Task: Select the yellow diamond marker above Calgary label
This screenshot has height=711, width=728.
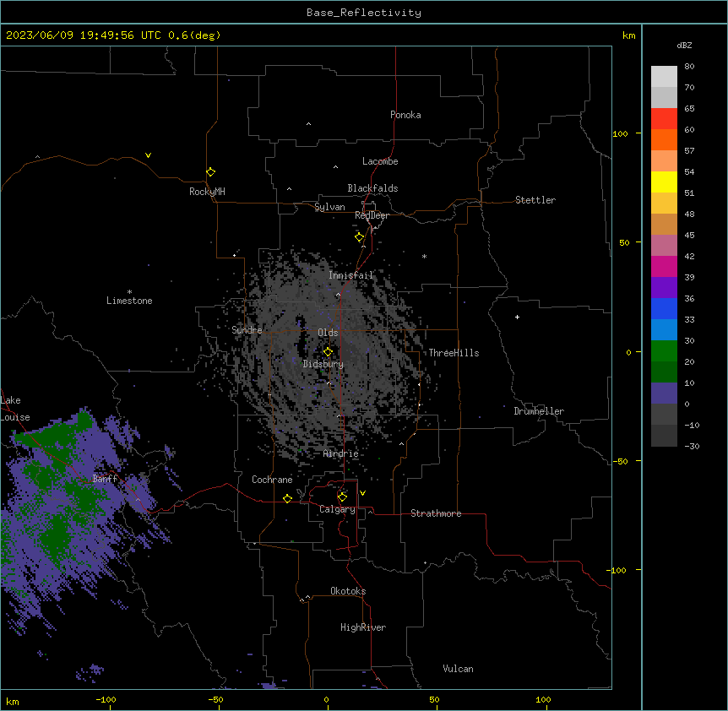Action: tap(342, 497)
